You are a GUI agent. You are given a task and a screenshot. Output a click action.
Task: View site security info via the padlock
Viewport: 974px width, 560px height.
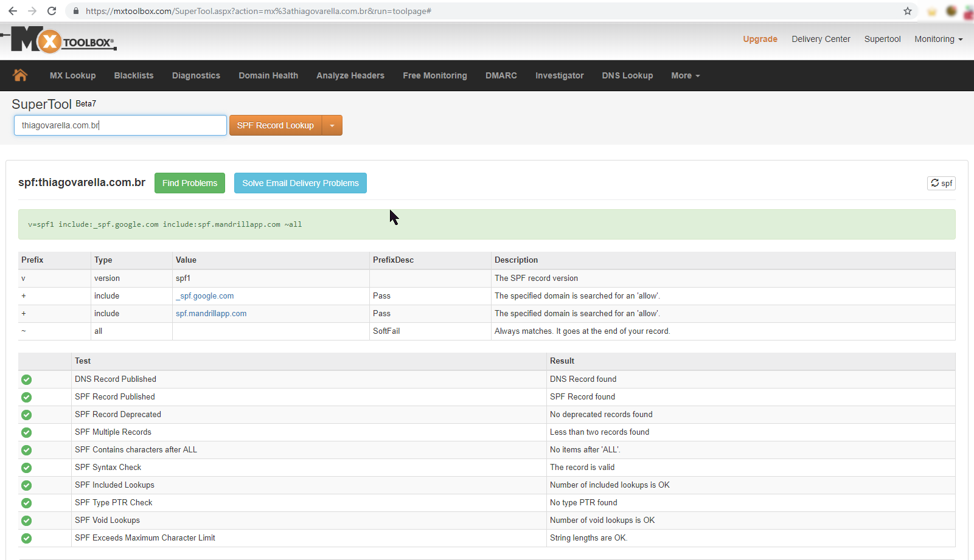[76, 11]
